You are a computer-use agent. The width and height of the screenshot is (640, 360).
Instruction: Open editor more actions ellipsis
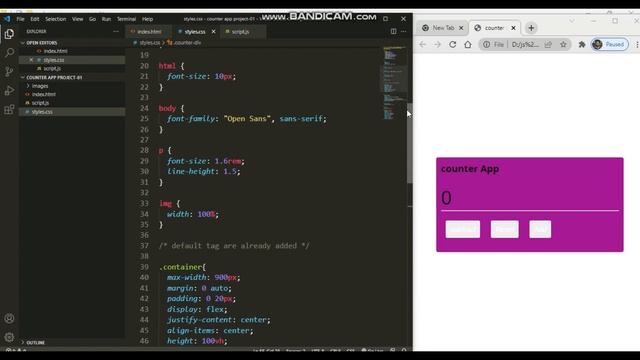pyautogui.click(x=403, y=31)
